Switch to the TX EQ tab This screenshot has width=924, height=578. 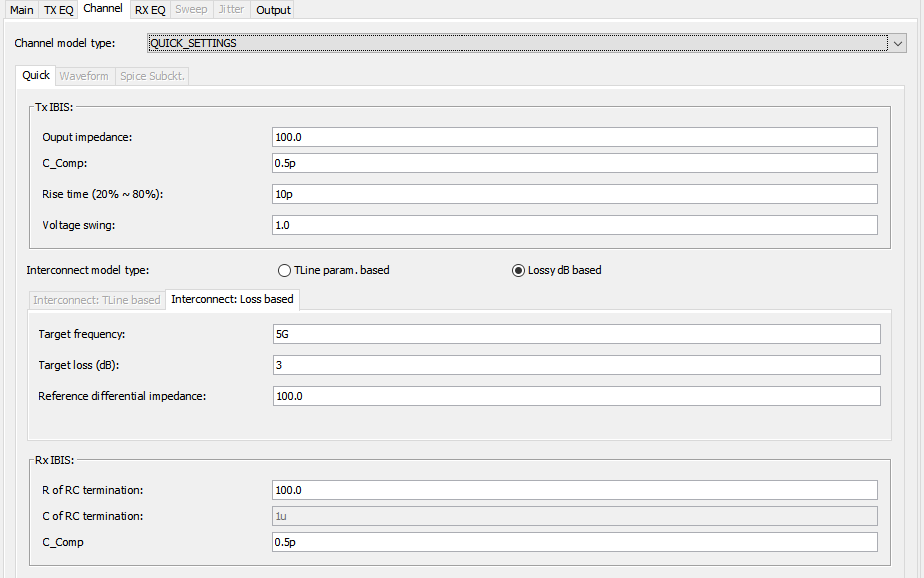58,10
